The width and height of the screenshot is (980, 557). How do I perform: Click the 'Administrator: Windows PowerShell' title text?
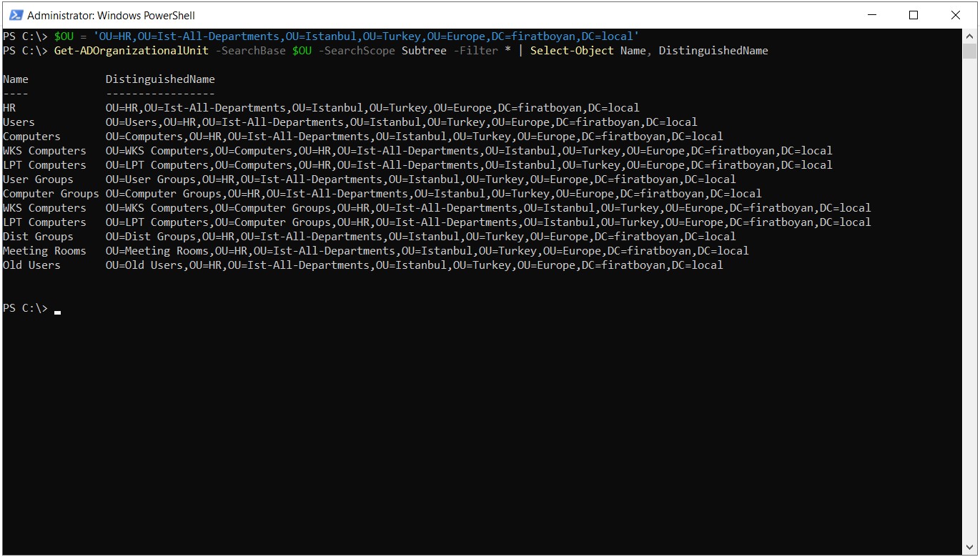111,15
